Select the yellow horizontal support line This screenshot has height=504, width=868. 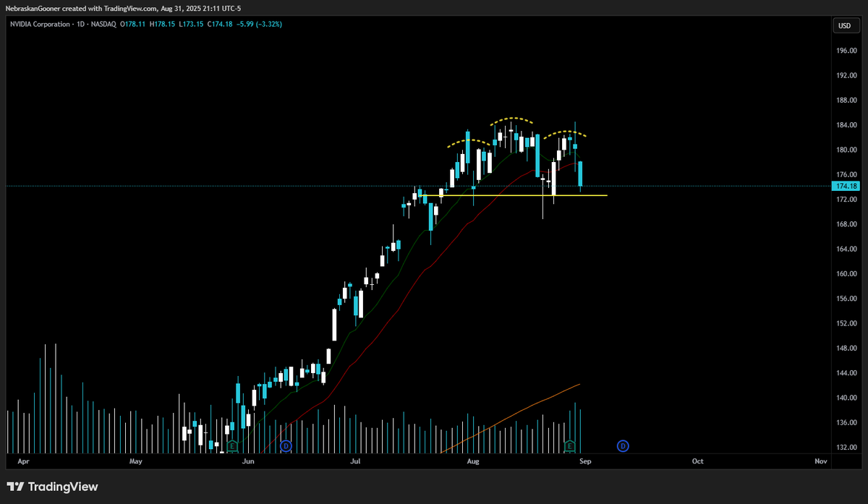[521, 195]
